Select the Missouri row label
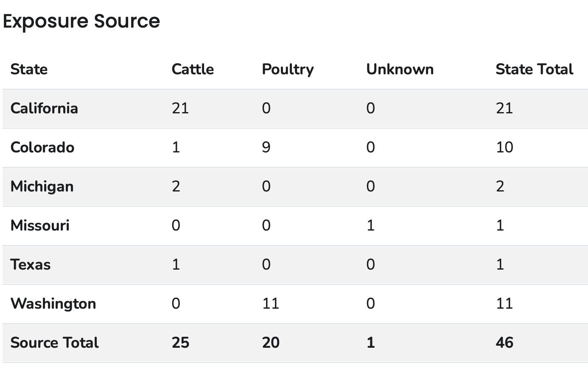588x366 pixels. (40, 225)
